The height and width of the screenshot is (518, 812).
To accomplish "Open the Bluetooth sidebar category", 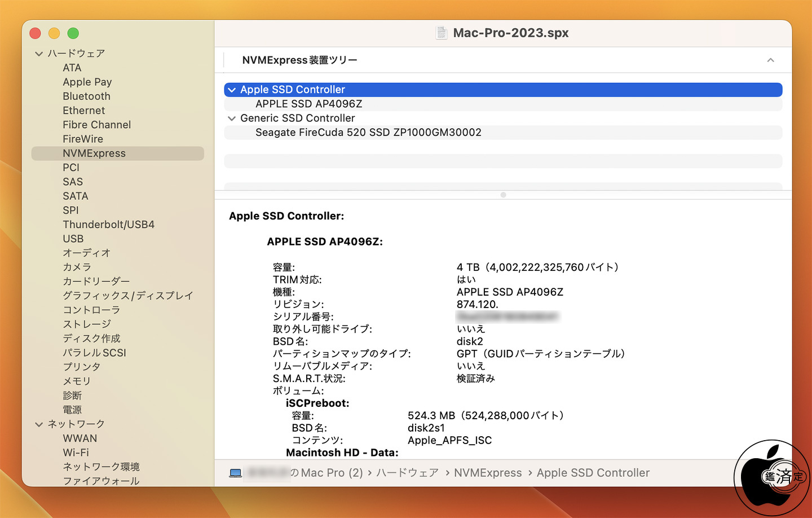I will 86,96.
